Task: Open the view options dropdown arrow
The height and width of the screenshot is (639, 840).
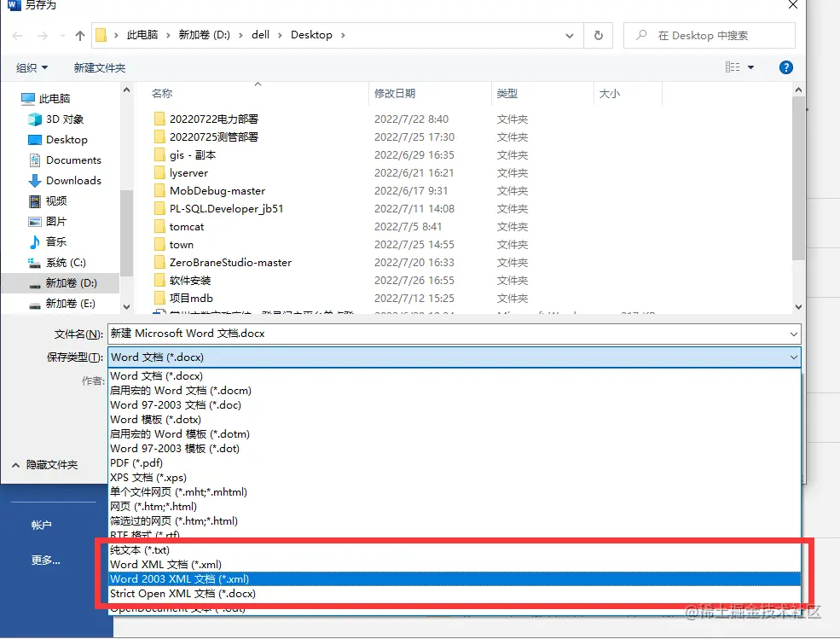Action: coord(751,67)
